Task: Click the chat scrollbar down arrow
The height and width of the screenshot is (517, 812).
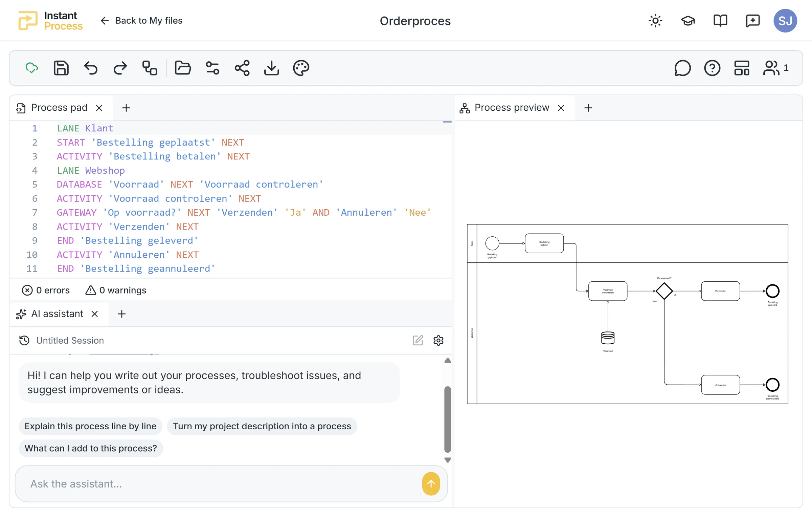Action: tap(448, 460)
